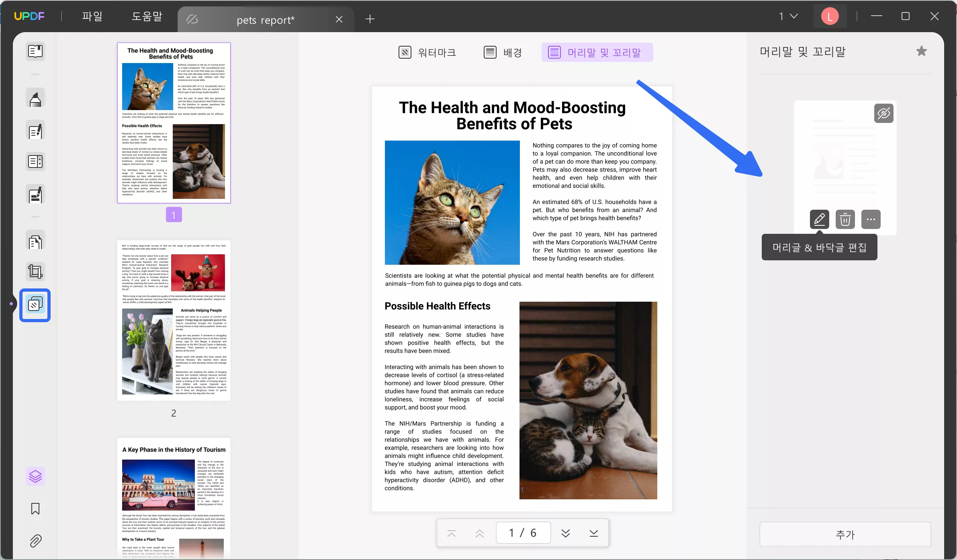Open the 도움말 menu

tap(147, 16)
